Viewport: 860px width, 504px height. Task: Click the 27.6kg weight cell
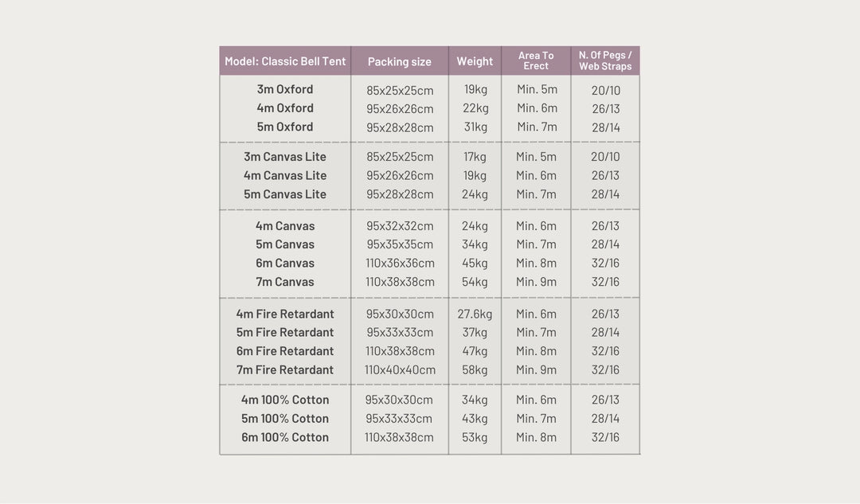click(475, 314)
